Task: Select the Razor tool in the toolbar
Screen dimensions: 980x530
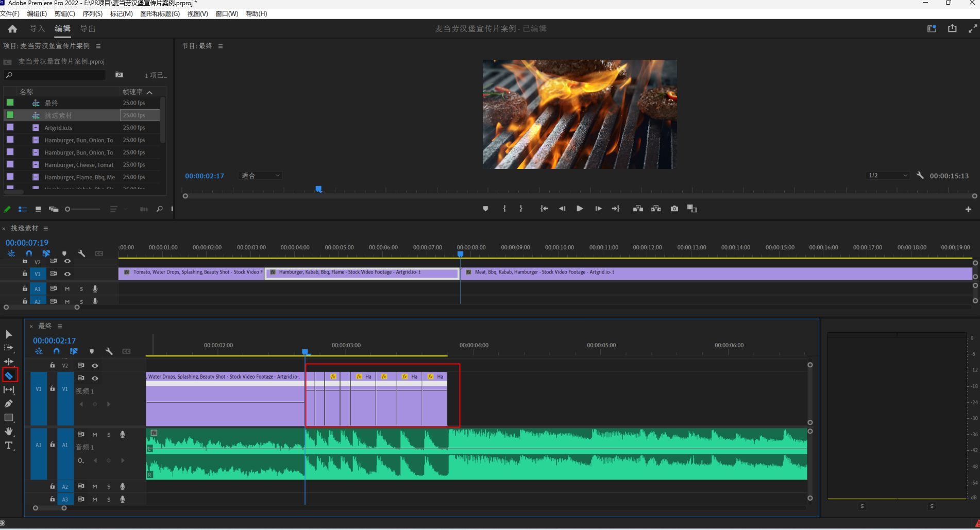Action: click(9, 375)
